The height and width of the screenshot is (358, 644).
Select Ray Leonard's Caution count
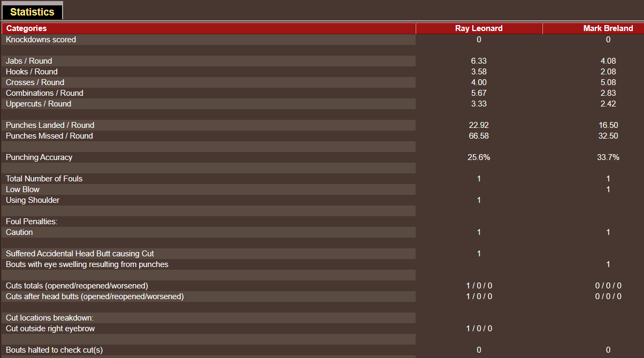tap(479, 232)
